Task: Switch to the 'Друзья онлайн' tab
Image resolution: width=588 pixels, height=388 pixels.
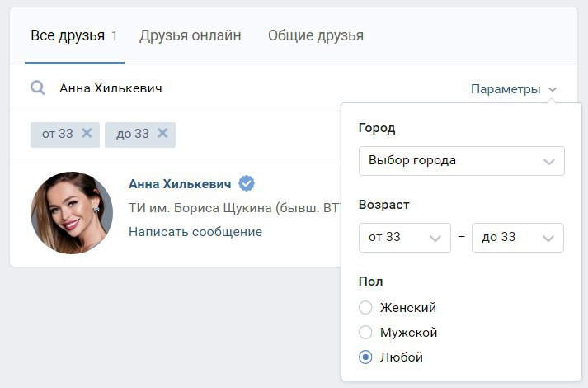Action: pyautogui.click(x=191, y=35)
